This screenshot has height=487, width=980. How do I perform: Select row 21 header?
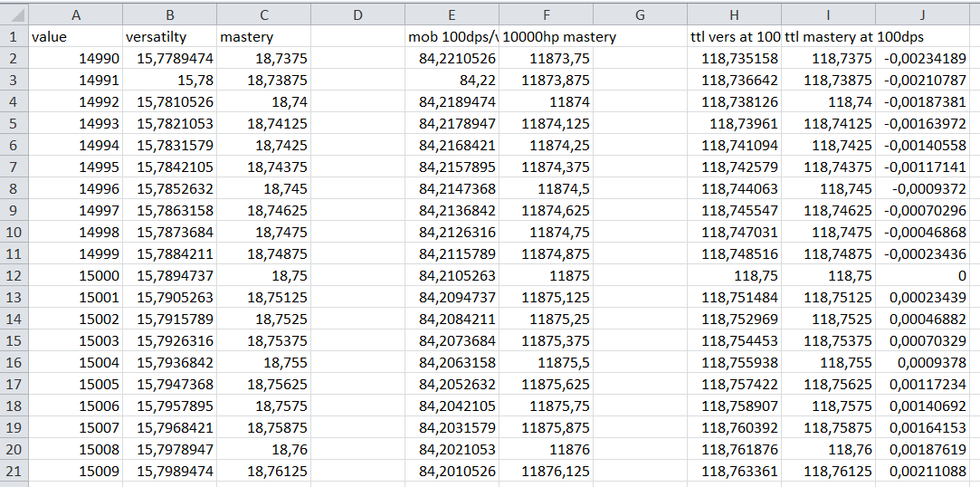14,472
